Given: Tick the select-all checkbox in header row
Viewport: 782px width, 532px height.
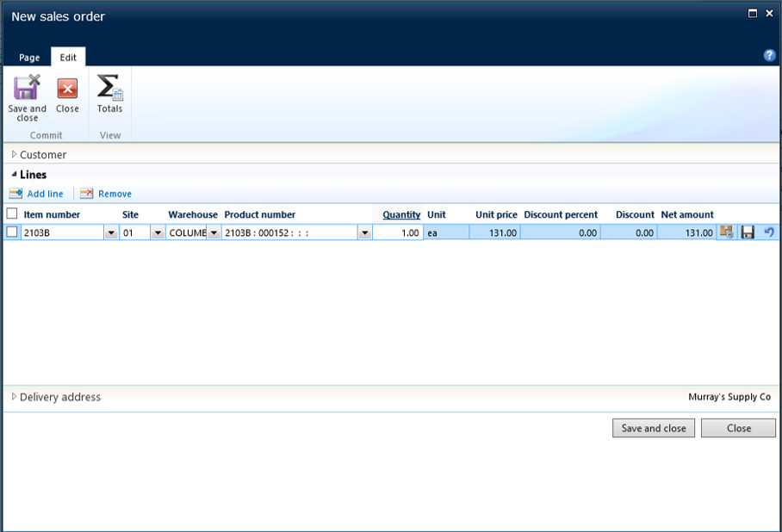Looking at the screenshot, I should pyautogui.click(x=12, y=213).
